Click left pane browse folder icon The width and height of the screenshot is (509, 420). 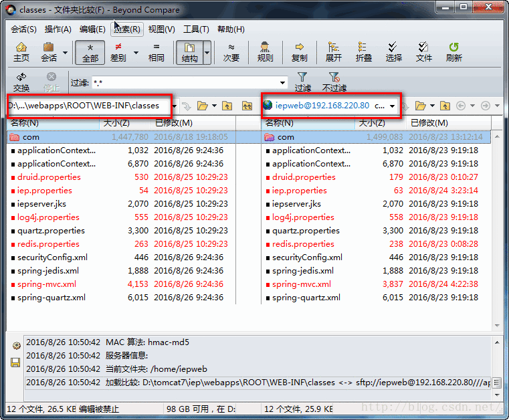(203, 106)
